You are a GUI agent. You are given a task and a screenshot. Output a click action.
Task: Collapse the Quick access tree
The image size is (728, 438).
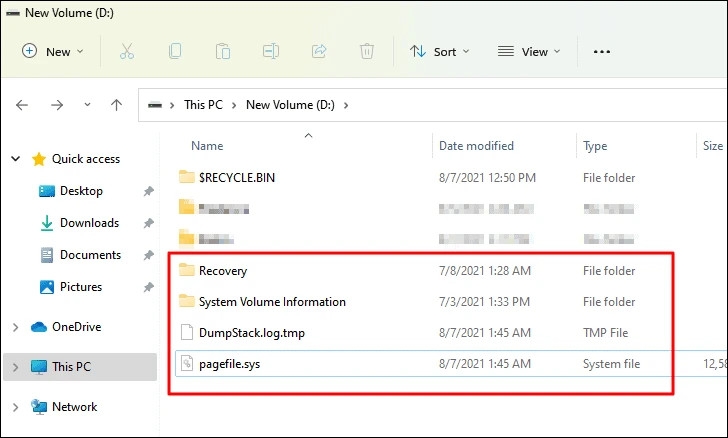coord(15,159)
